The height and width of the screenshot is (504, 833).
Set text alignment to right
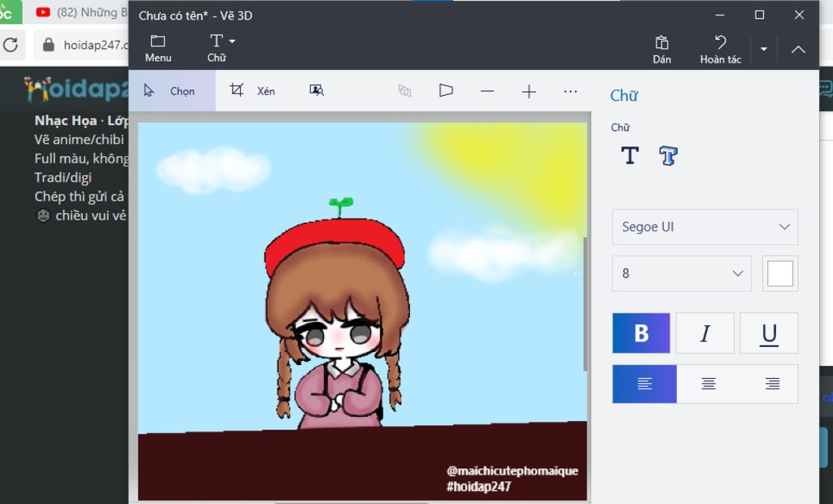coord(772,384)
